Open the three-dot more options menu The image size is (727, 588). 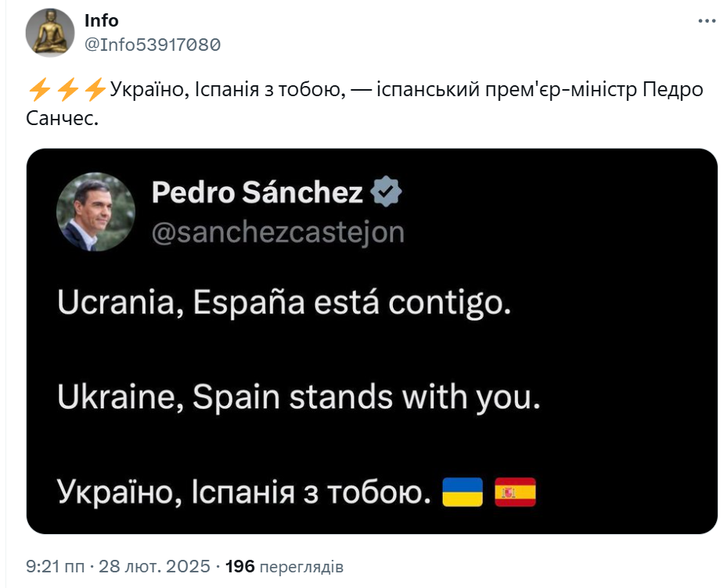(707, 21)
